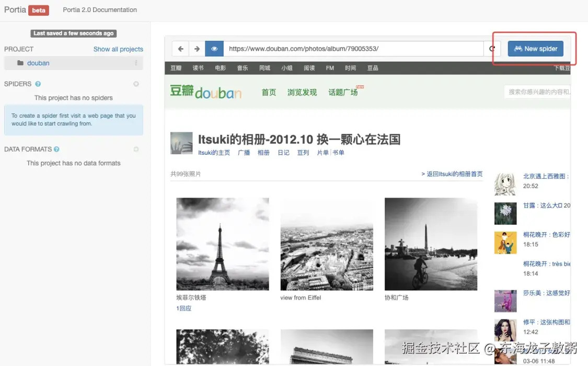Open 豆瓣 item in dark nav bar

click(x=176, y=68)
